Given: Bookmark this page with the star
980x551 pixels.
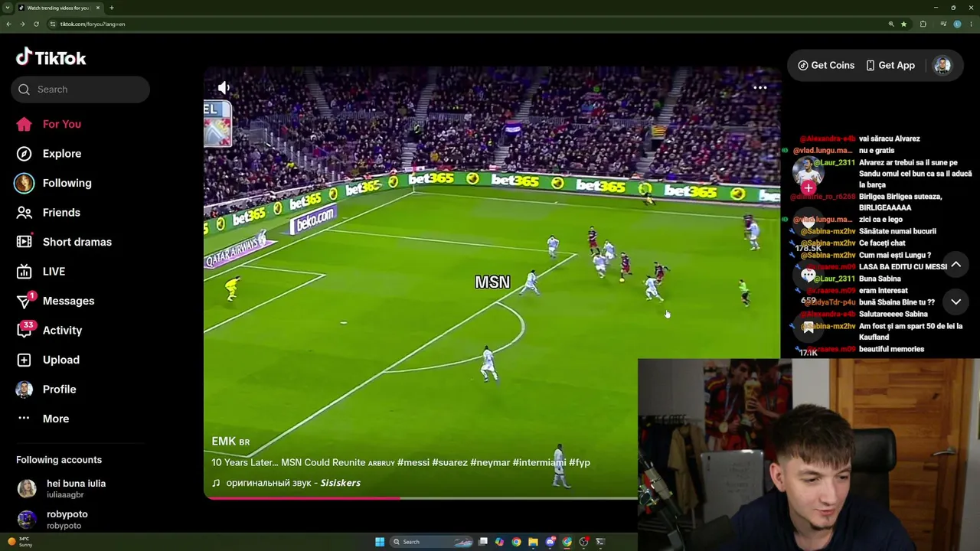Looking at the screenshot, I should pos(903,24).
